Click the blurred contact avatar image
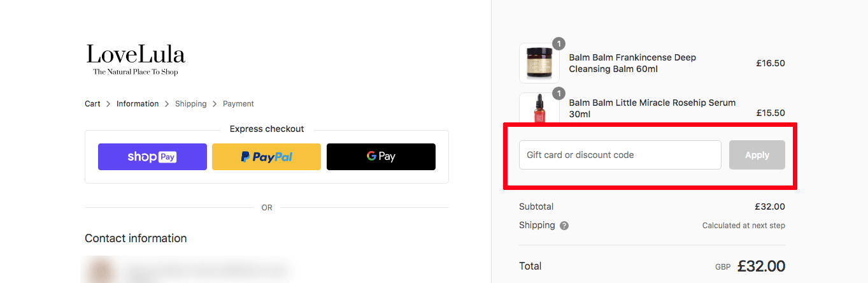Viewport: 868px width, 283px height. [x=99, y=270]
